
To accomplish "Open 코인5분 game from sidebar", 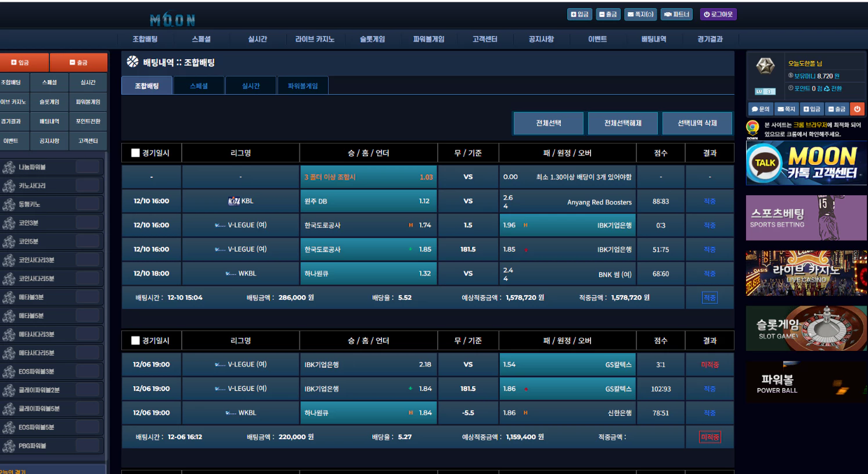I will 52,242.
